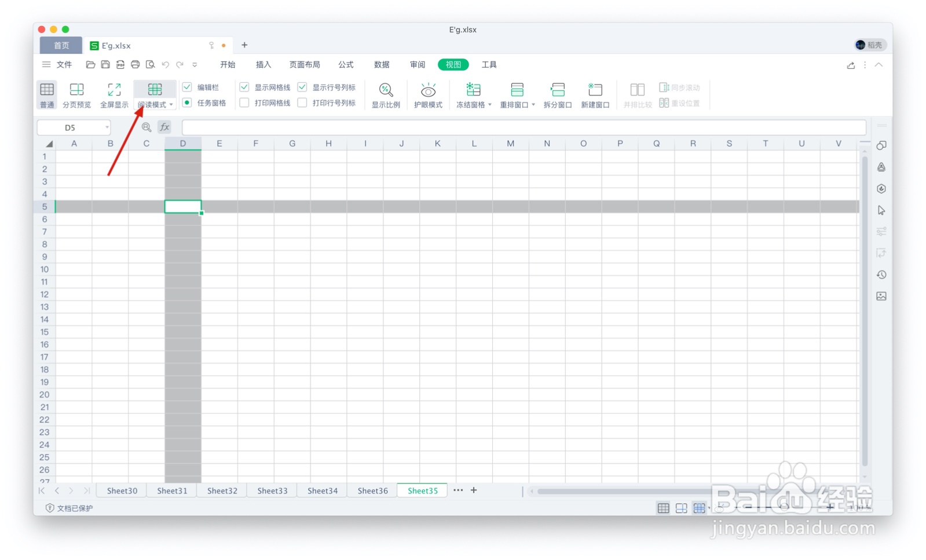Click status bar normal view grid icon

coord(664,508)
